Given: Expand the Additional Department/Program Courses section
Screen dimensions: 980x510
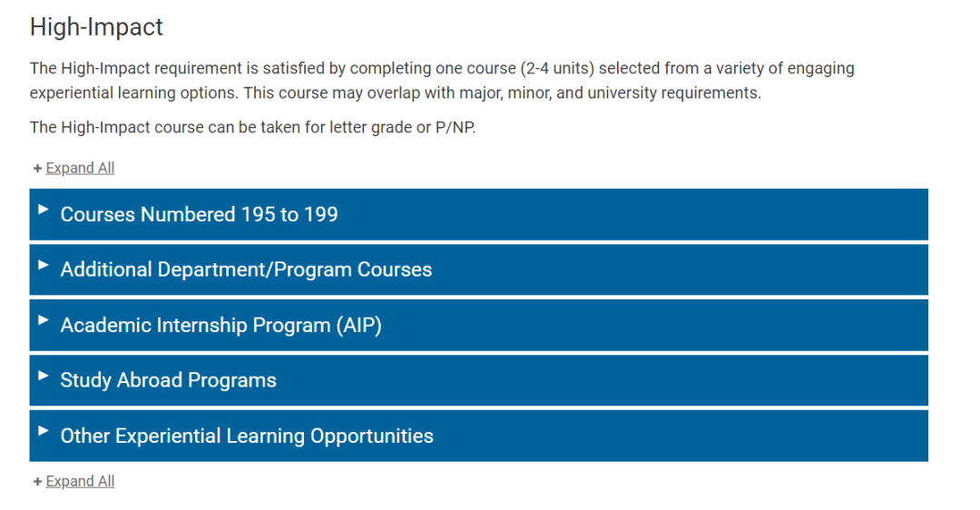Looking at the screenshot, I should click(x=479, y=270).
